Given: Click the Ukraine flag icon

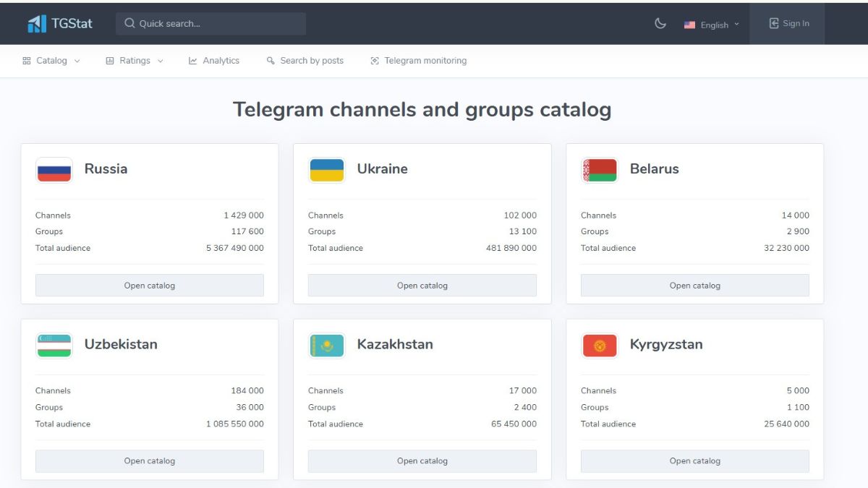Looking at the screenshot, I should 327,170.
